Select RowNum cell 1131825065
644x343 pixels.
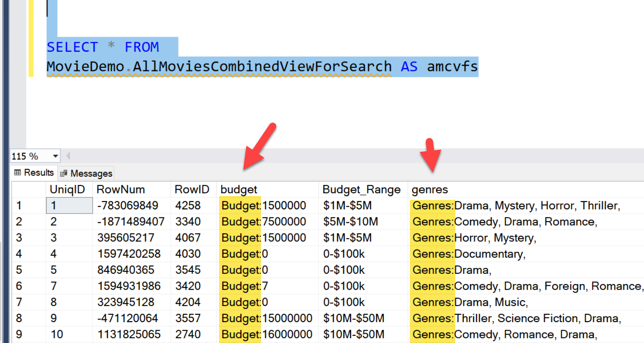132,334
